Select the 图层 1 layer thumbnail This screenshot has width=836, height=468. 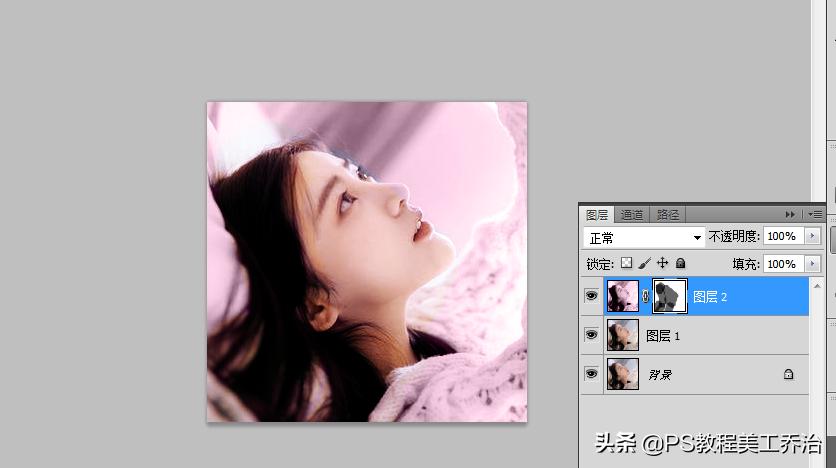click(623, 335)
